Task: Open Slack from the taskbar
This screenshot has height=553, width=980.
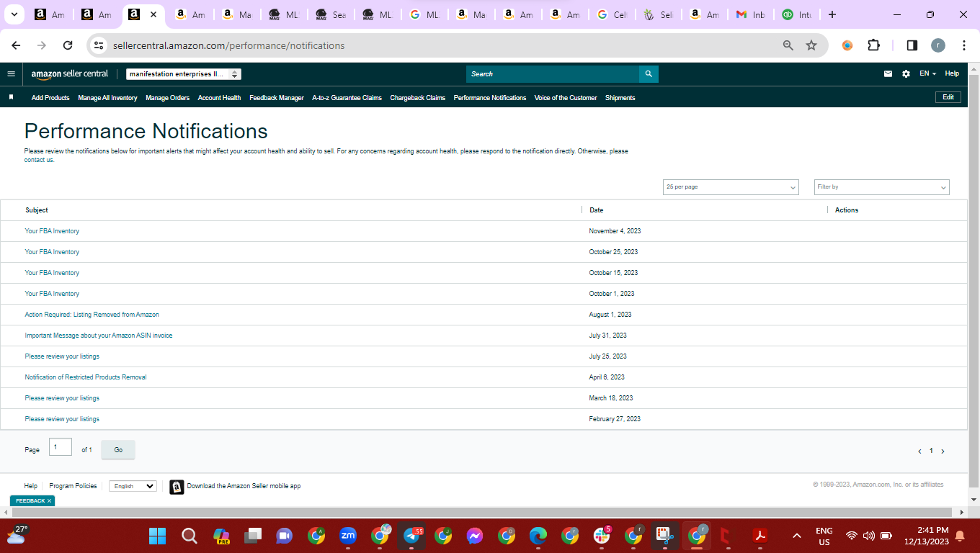Action: tap(601, 536)
